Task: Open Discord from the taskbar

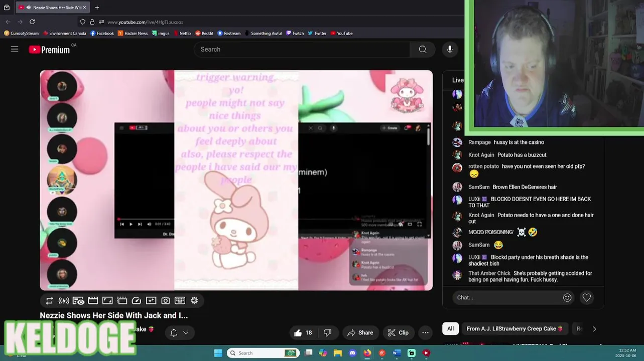Action: point(352,353)
